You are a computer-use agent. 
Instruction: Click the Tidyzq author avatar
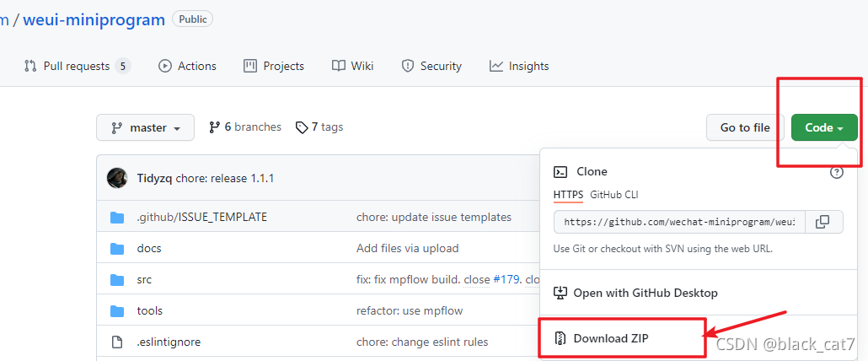click(x=117, y=178)
